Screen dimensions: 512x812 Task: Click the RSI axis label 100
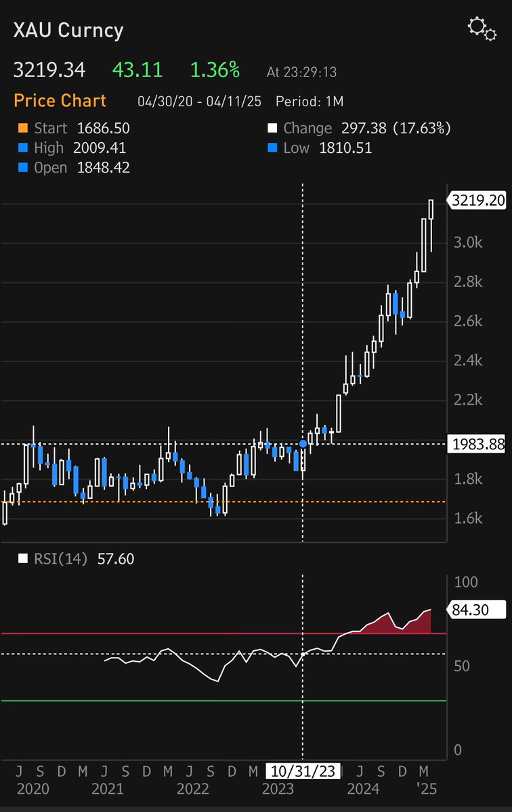pyautogui.click(x=466, y=582)
